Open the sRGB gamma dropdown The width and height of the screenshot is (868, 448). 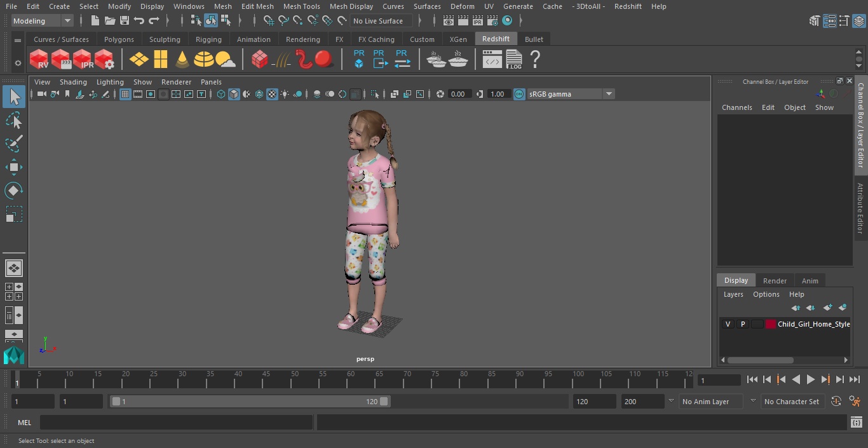571,94
